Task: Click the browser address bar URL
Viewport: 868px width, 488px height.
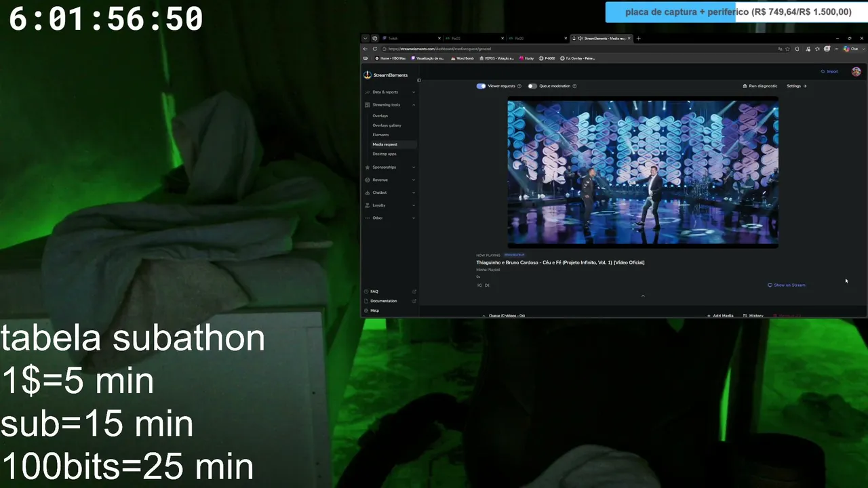Action: click(x=440, y=49)
